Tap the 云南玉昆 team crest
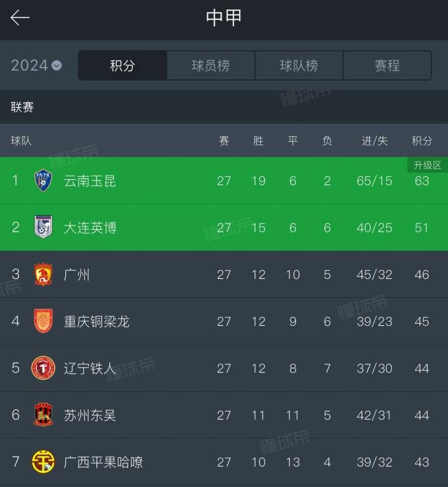 (43, 181)
